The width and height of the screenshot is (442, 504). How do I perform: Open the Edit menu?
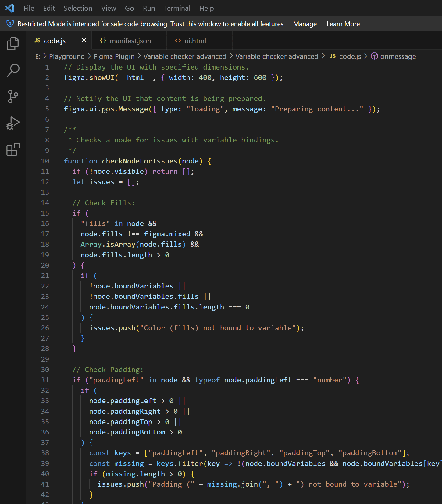coord(49,8)
